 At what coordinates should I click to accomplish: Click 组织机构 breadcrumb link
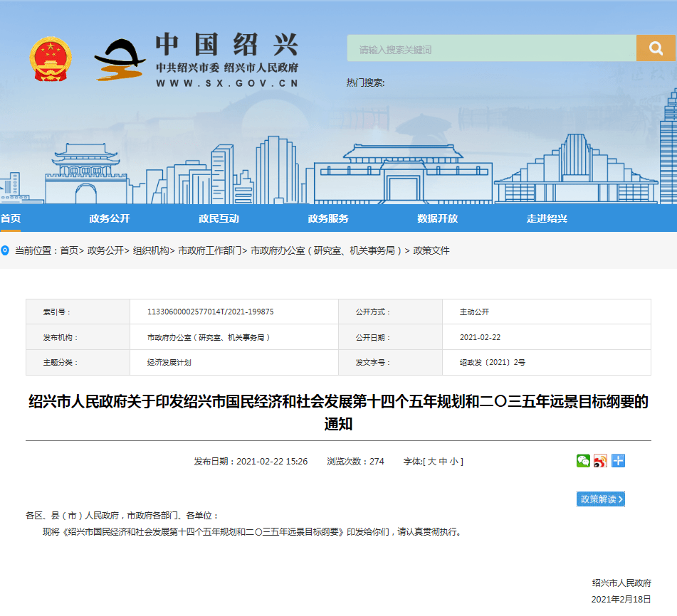(151, 250)
